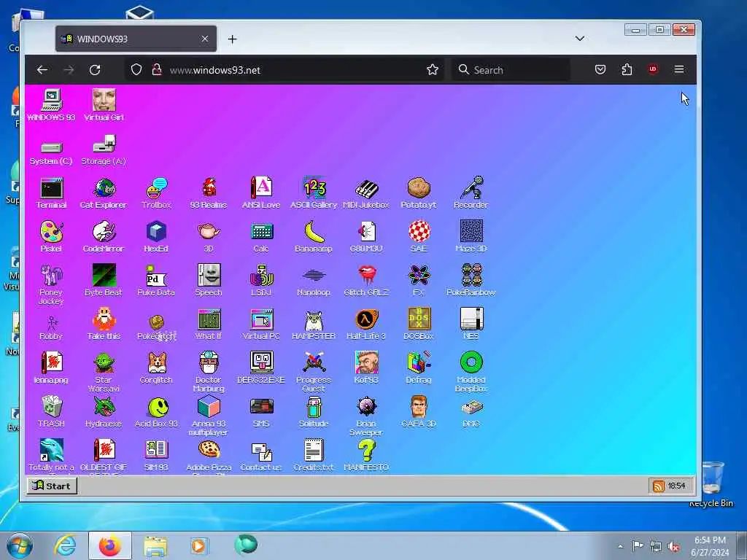The width and height of the screenshot is (747, 560).
Task: Launch Byte Beat icon
Action: point(104,281)
